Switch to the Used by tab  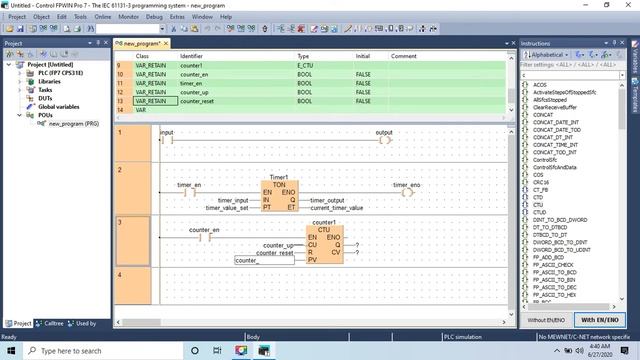click(82, 323)
